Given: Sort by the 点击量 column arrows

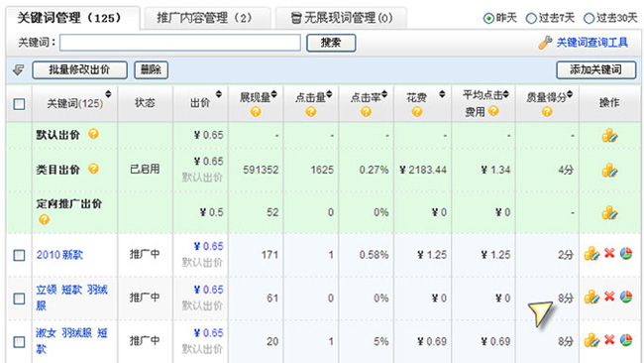Looking at the screenshot, I should coord(329,94).
